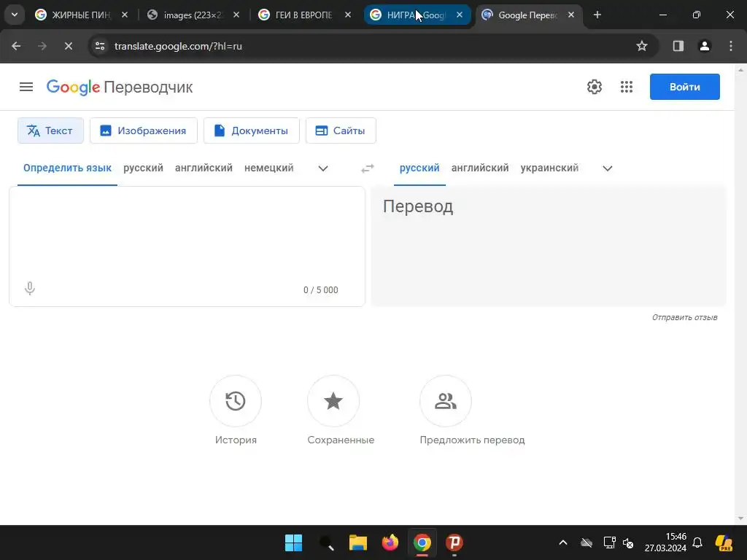Close the Google Переводчик tab
This screenshot has width=747, height=560.
571,15
